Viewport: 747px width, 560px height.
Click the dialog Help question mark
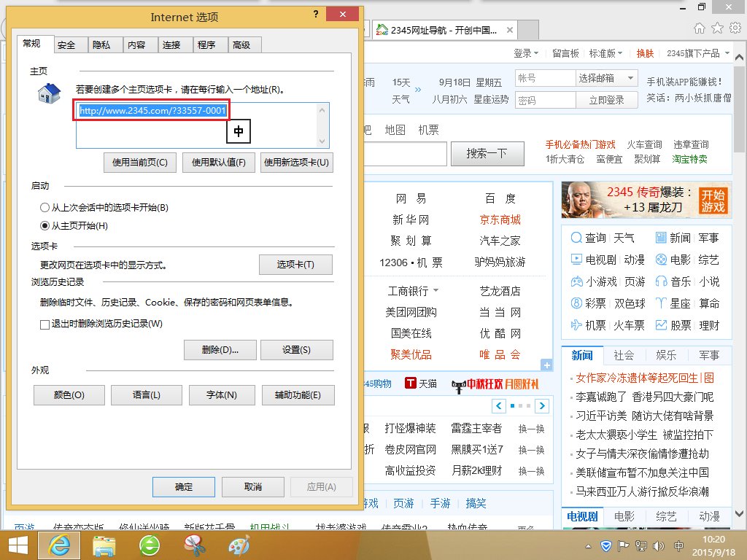316,15
